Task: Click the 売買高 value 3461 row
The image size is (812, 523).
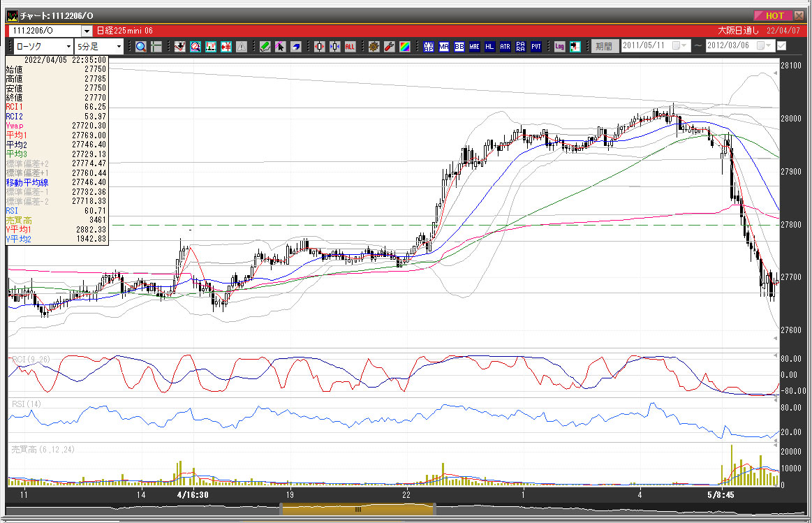Action: [x=56, y=220]
